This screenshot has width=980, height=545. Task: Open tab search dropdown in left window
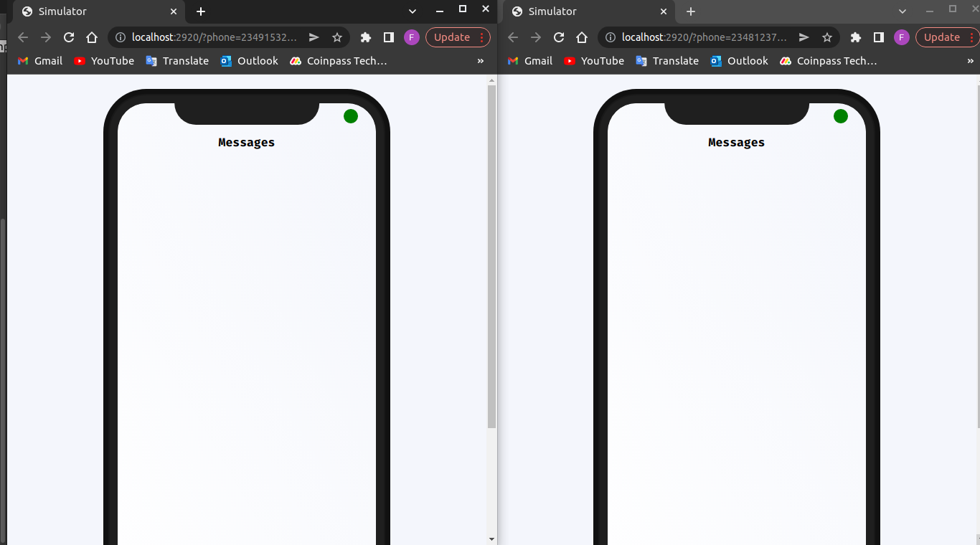tap(413, 11)
